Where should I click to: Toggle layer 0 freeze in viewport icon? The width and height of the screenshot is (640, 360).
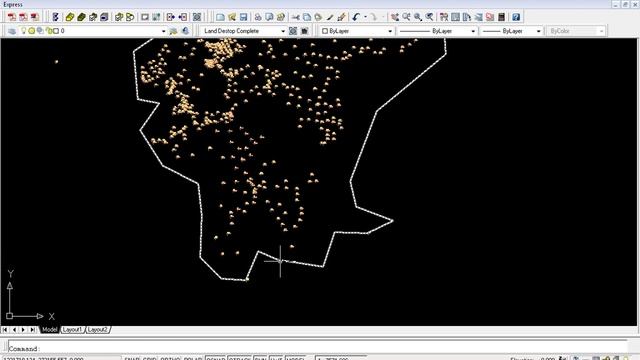[40, 31]
